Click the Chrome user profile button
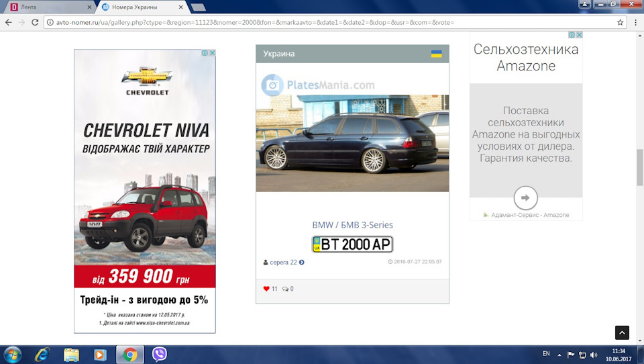Viewport: 644px width, 364px height. click(584, 4)
